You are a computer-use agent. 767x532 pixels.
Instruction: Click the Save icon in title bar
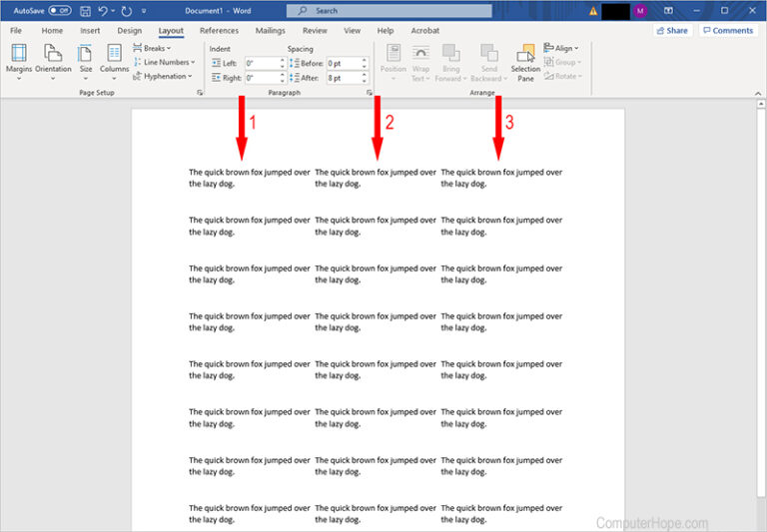pyautogui.click(x=85, y=10)
